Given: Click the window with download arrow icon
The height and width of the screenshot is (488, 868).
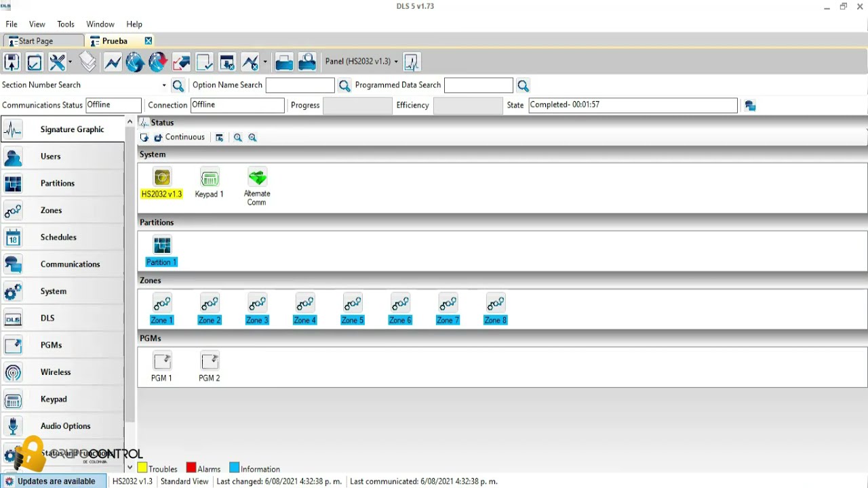Looking at the screenshot, I should [x=227, y=62].
